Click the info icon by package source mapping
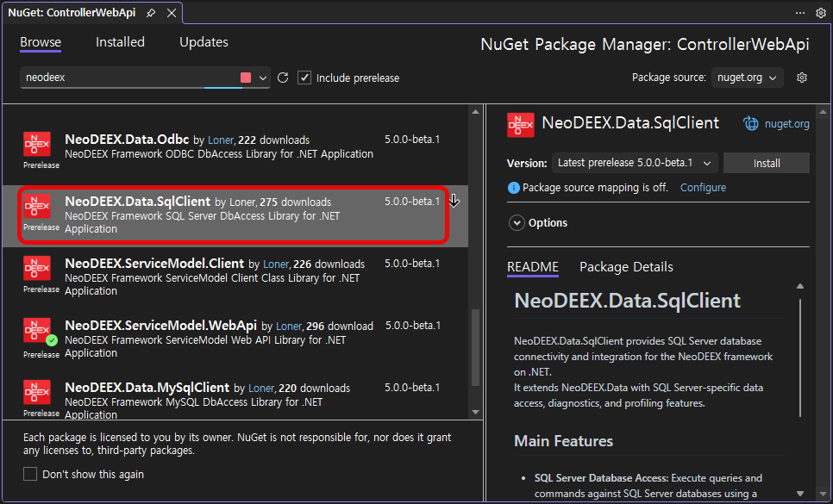833x504 pixels. pos(513,187)
